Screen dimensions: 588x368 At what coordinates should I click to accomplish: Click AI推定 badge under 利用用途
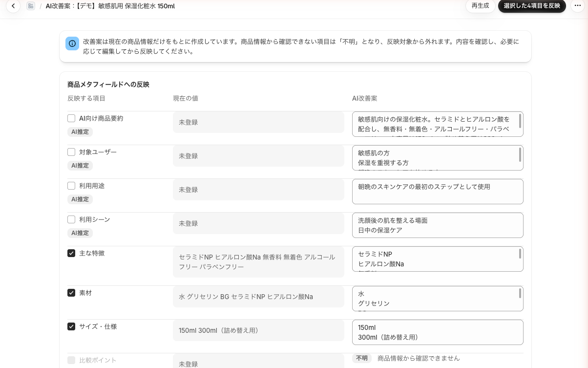pyautogui.click(x=80, y=199)
